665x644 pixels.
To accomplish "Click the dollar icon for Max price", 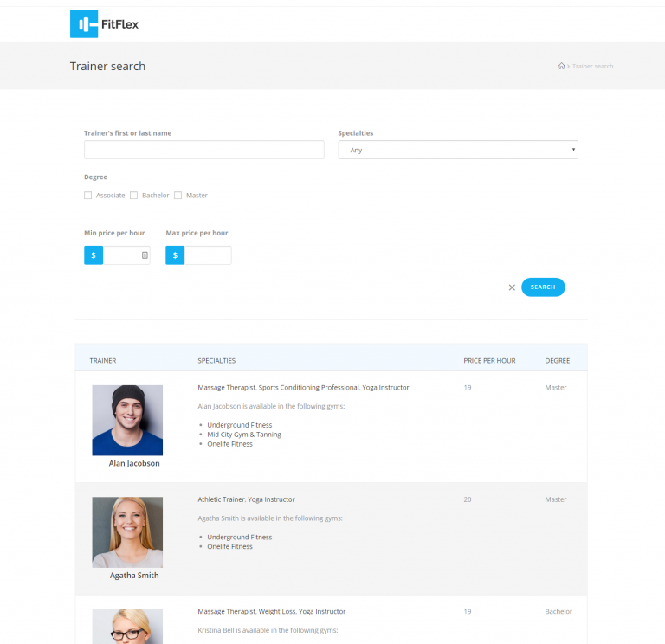I will tap(175, 255).
